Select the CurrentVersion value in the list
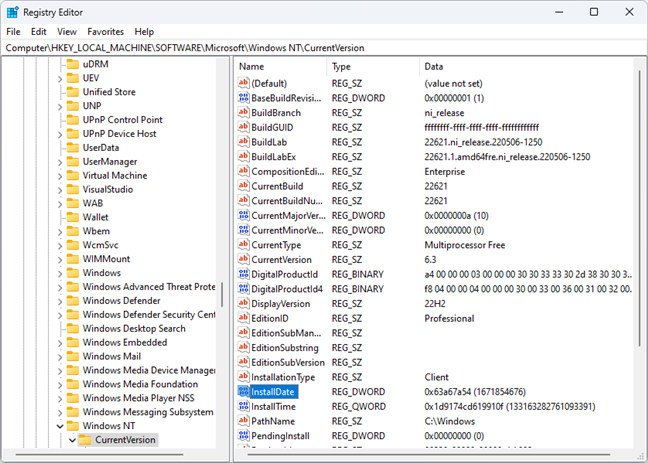The width and height of the screenshot is (648, 463). tap(281, 260)
